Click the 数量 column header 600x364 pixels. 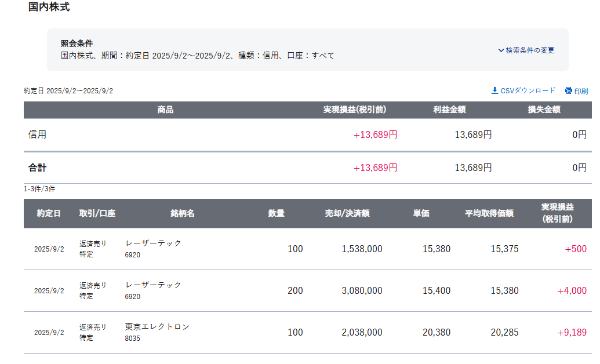point(276,213)
